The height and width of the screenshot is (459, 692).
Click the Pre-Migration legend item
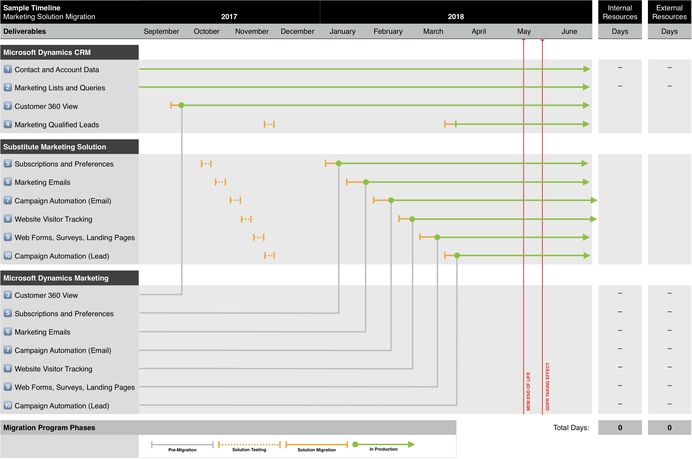(x=182, y=446)
